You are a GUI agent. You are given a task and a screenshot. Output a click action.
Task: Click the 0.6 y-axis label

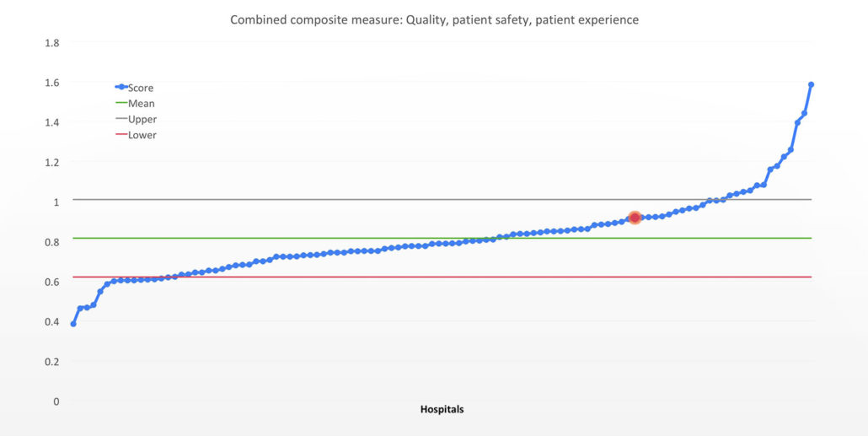click(x=52, y=282)
